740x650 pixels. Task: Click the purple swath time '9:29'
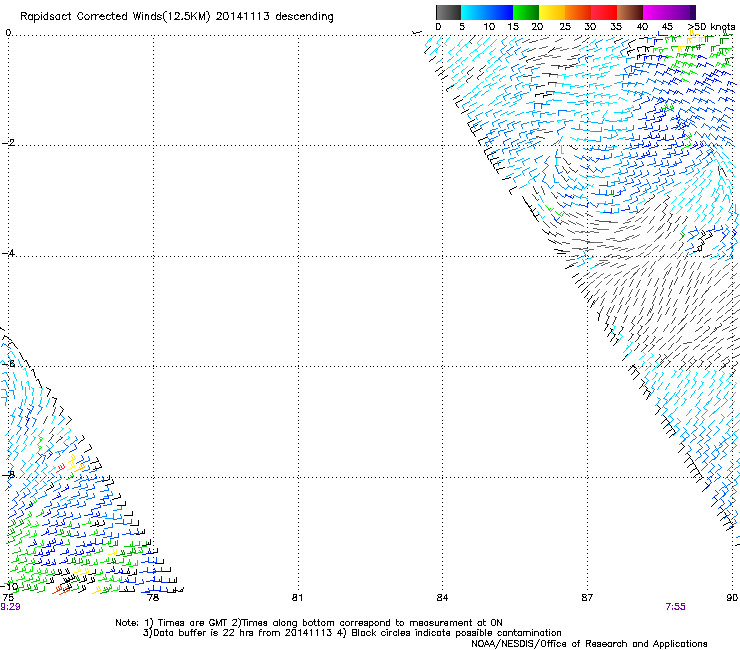10,607
